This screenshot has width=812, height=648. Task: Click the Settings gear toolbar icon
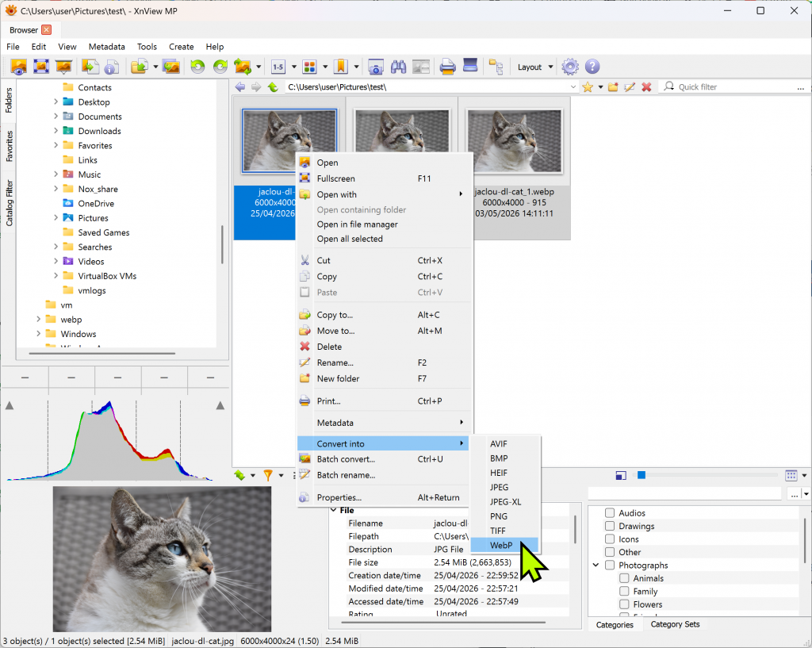click(570, 67)
